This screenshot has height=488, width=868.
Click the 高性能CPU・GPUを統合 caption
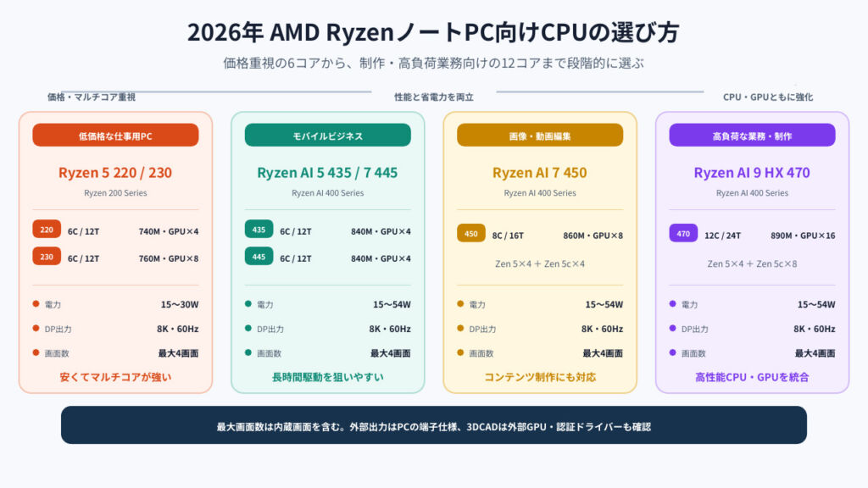coord(752,377)
